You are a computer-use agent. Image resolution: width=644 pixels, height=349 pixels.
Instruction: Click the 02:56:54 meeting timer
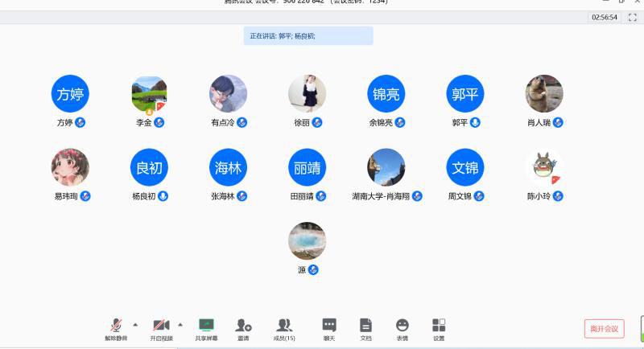coord(604,17)
